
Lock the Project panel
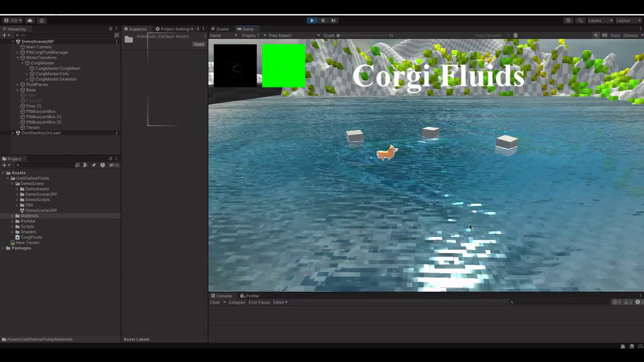(111, 159)
